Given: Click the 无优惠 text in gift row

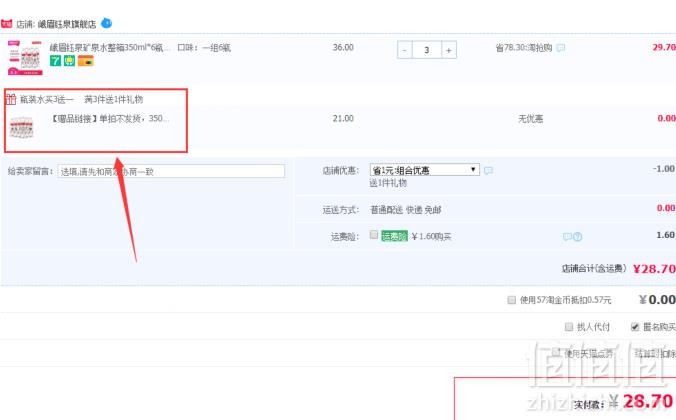Looking at the screenshot, I should 530,119.
